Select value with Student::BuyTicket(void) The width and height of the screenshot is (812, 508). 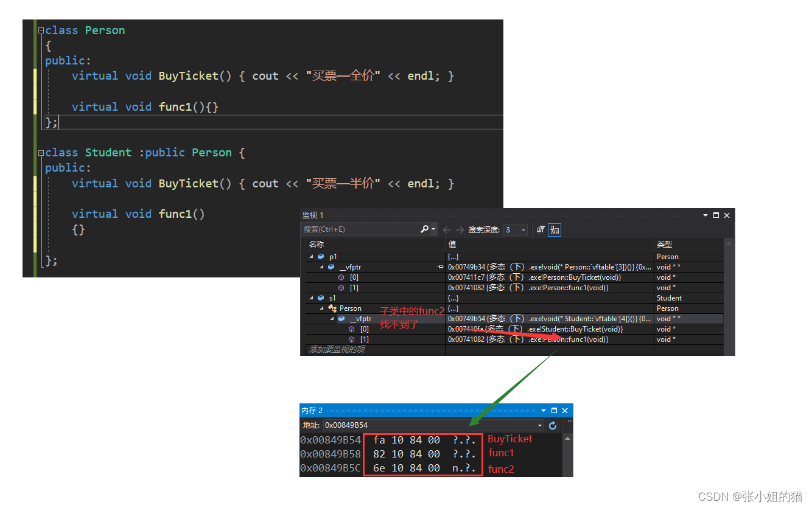(x=534, y=329)
